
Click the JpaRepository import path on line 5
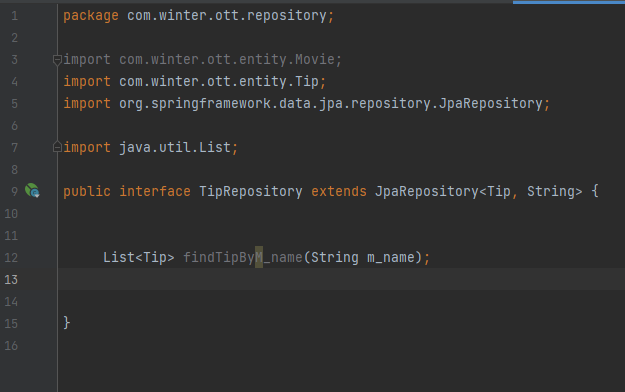330,104
